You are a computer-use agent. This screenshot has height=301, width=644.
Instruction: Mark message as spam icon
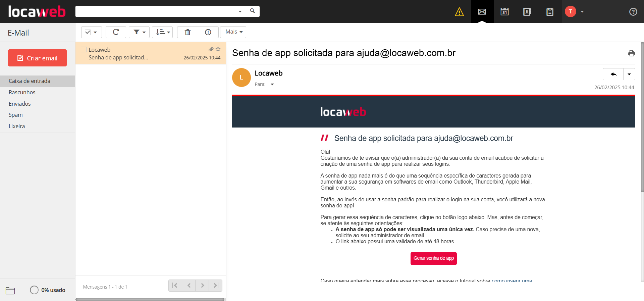(x=208, y=32)
